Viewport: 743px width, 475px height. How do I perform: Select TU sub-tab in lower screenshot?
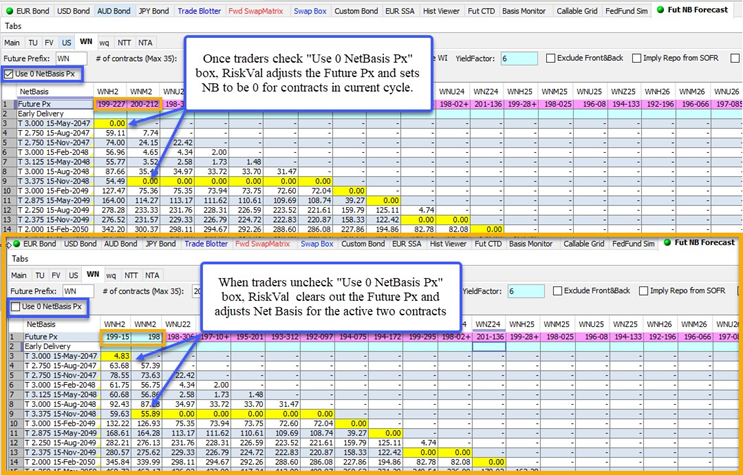[x=39, y=275]
